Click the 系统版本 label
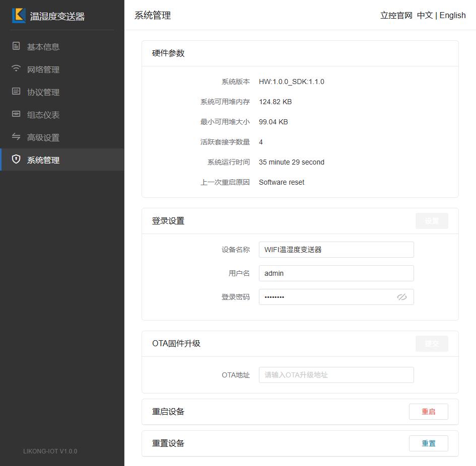The height and width of the screenshot is (466, 476). coord(236,82)
